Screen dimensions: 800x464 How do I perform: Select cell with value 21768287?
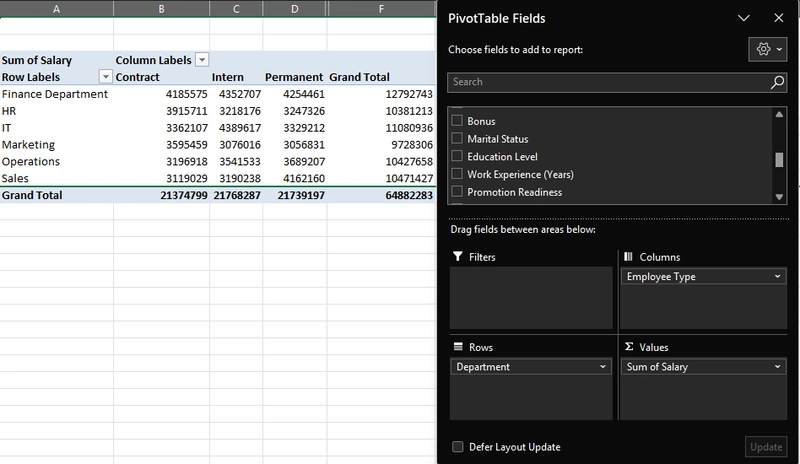coord(236,194)
